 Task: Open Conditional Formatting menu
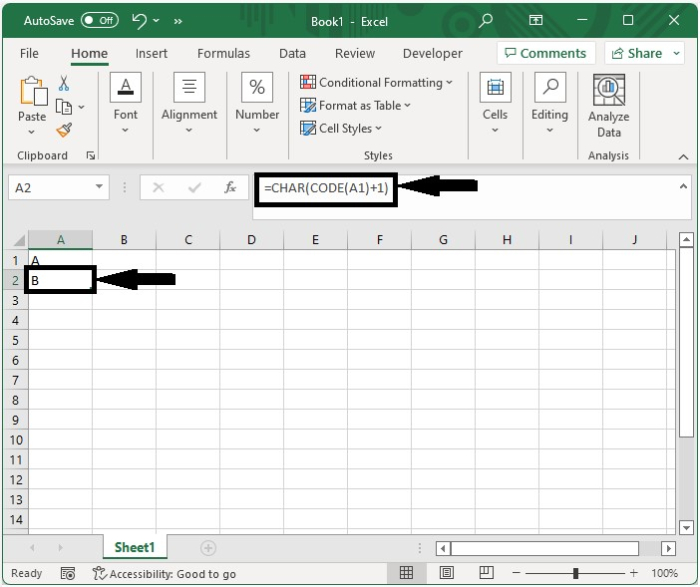376,83
